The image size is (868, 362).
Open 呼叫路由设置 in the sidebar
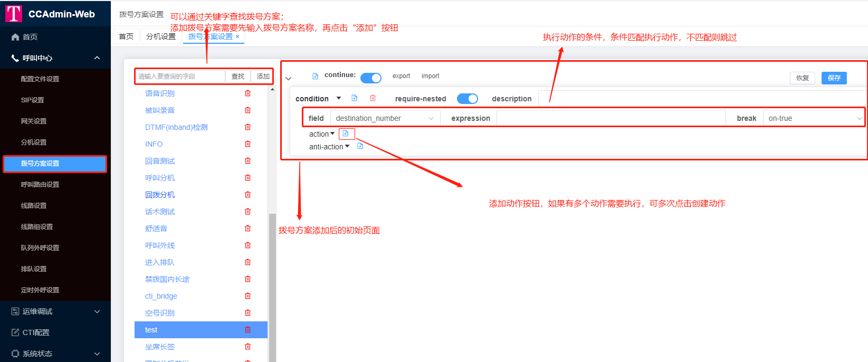40,185
